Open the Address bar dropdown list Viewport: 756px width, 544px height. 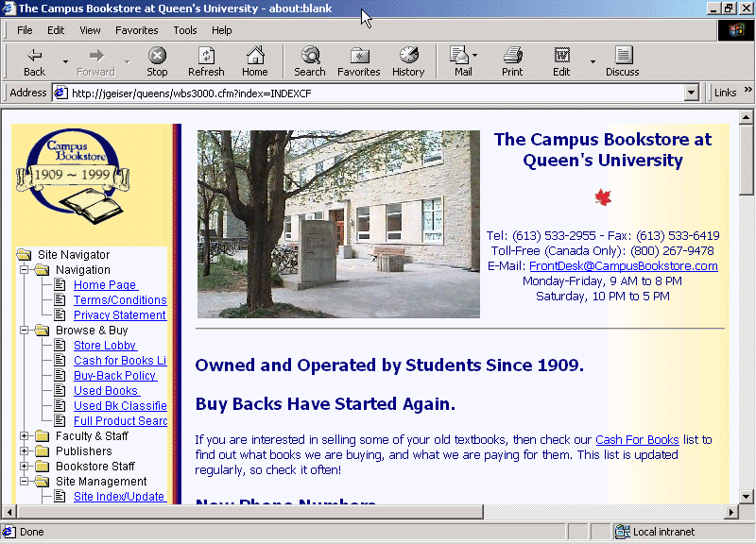pyautogui.click(x=692, y=93)
